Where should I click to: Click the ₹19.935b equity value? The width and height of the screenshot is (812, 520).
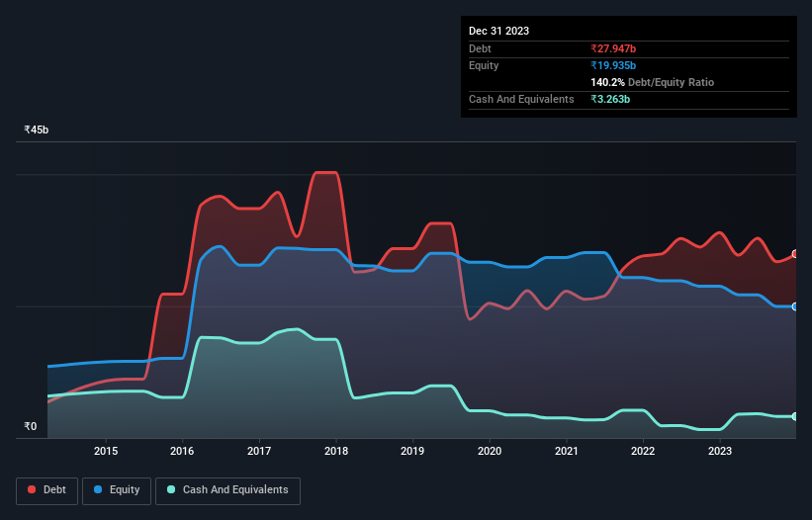pos(613,65)
